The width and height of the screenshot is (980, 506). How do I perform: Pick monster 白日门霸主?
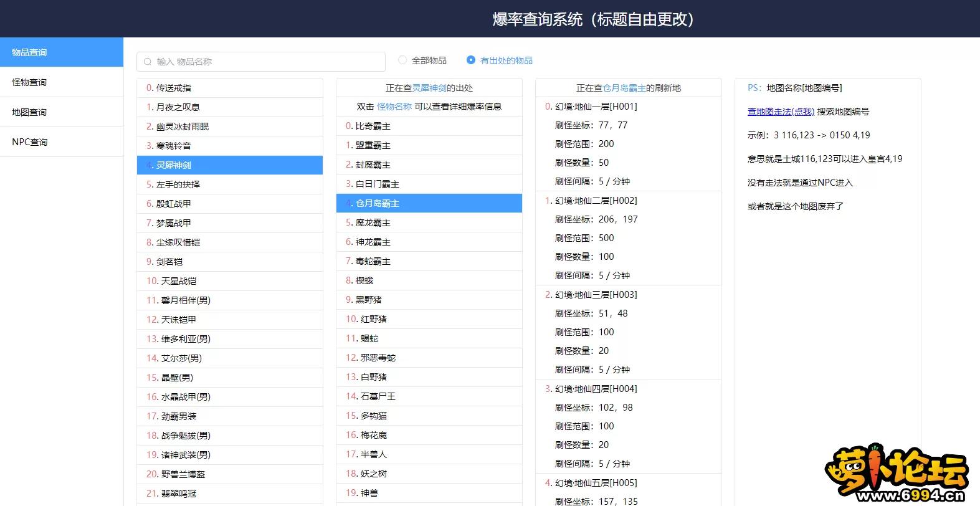pos(429,184)
